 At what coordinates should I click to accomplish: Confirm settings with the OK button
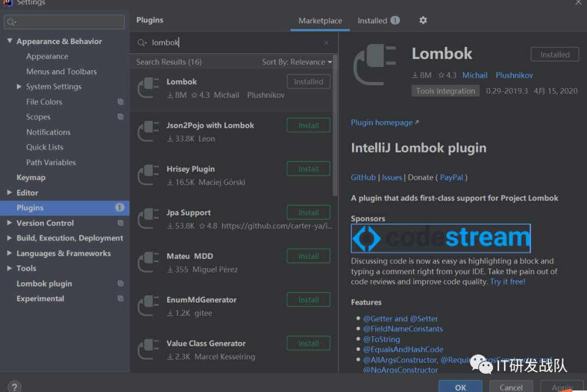coord(460,387)
